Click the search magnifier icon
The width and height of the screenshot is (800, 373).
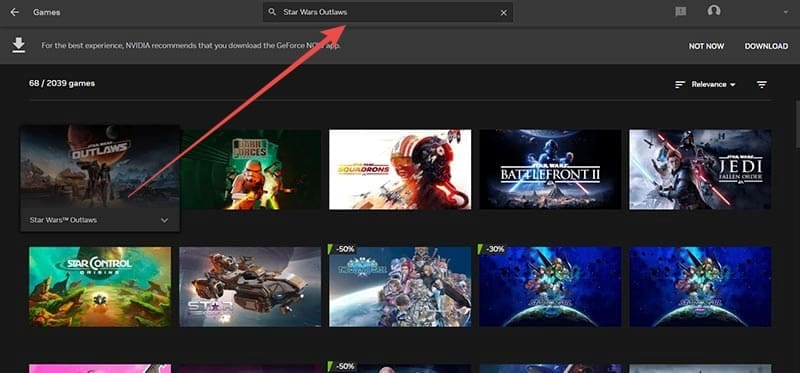click(272, 12)
